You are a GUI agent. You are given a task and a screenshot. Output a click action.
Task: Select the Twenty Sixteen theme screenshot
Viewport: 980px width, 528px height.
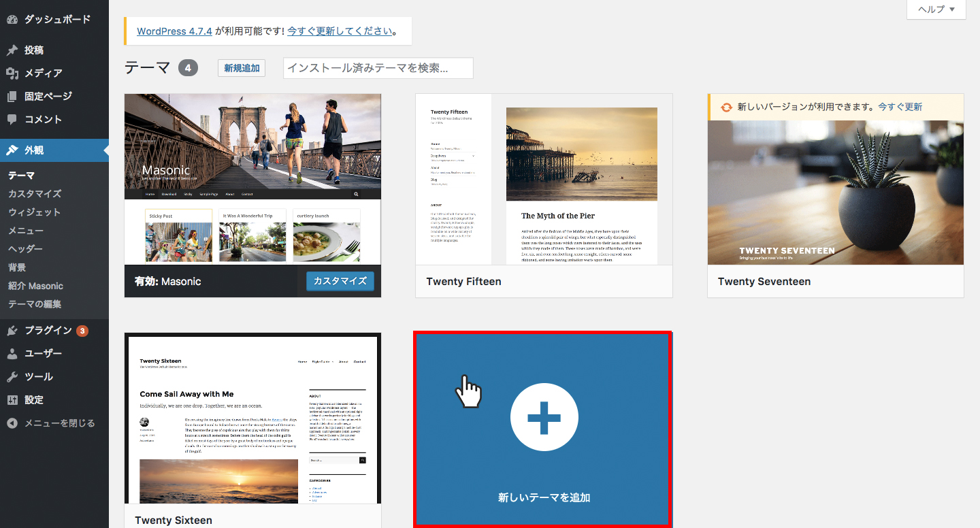pyautogui.click(x=252, y=418)
